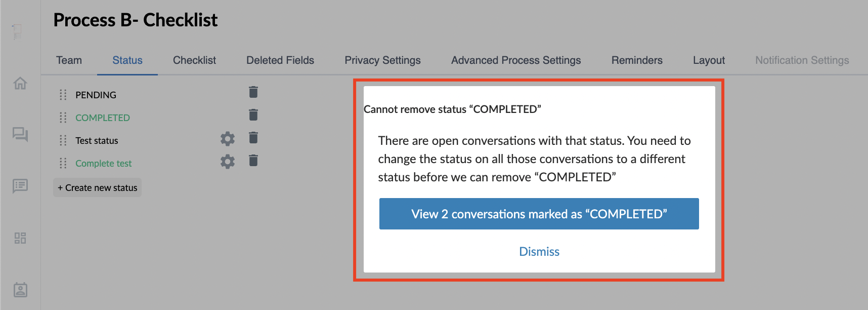Select Advanced Process Settings tab
This screenshot has height=310, width=868.
516,60
